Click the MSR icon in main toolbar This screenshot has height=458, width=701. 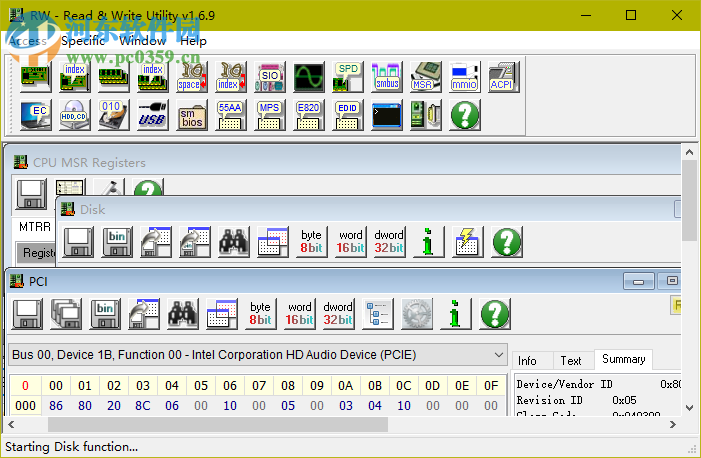tap(425, 76)
